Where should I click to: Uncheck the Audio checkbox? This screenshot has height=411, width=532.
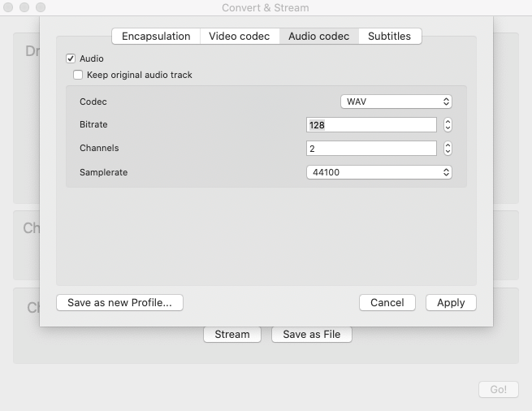click(71, 58)
